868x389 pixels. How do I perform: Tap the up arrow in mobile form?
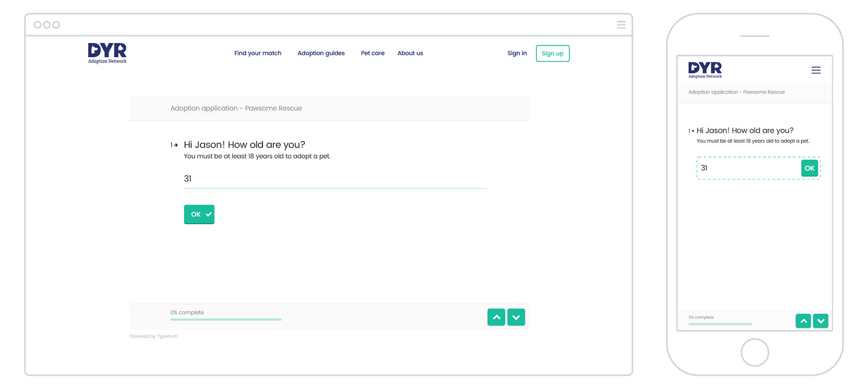[x=803, y=321]
